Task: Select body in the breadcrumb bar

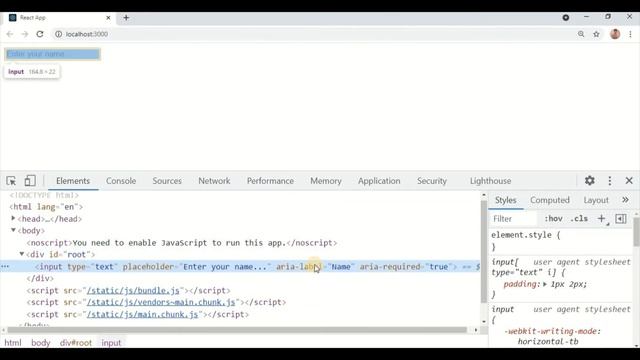Action: pos(41,343)
